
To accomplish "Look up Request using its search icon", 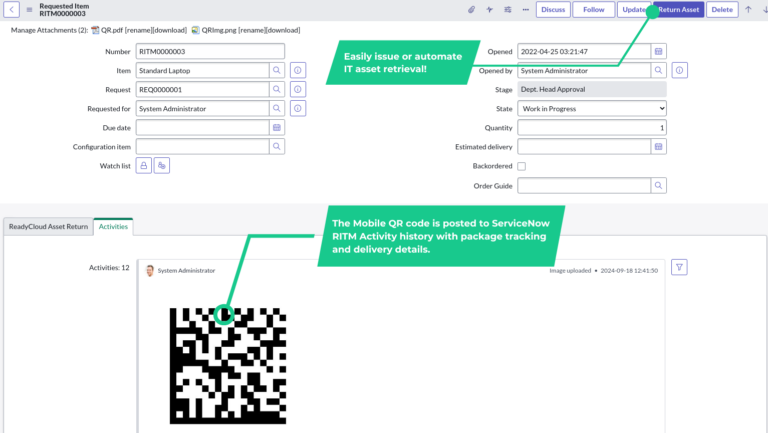I will point(277,89).
